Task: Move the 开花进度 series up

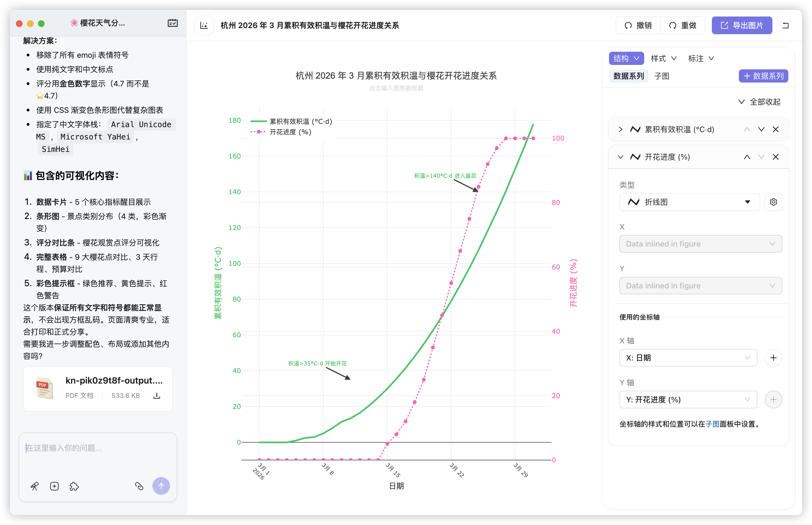Action: [747, 157]
